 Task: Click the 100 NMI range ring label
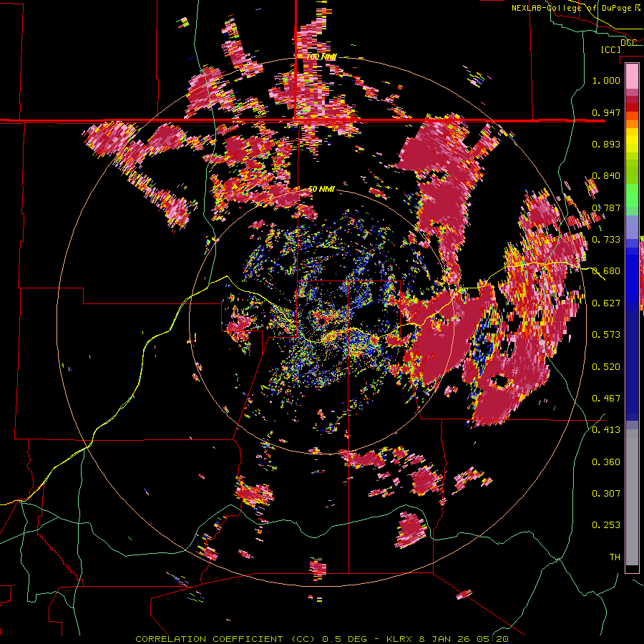(x=321, y=57)
